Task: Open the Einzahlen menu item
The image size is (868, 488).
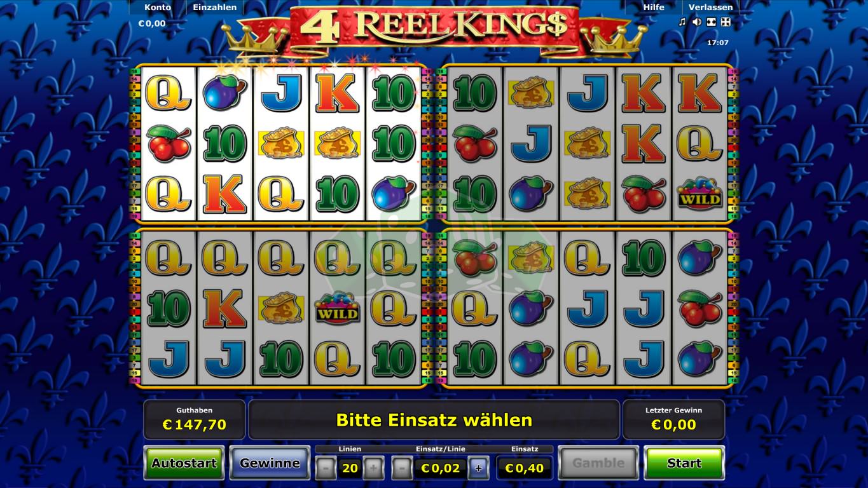Action: (215, 8)
